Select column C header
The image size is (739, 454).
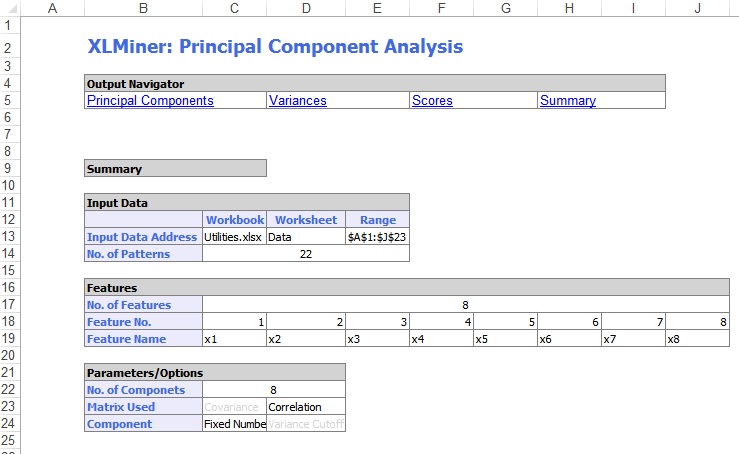(x=234, y=8)
